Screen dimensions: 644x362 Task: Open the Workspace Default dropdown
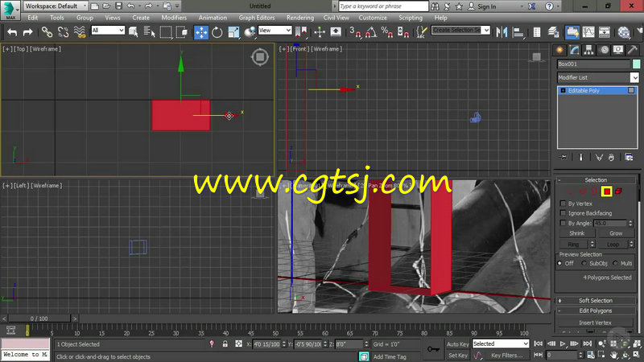point(56,6)
